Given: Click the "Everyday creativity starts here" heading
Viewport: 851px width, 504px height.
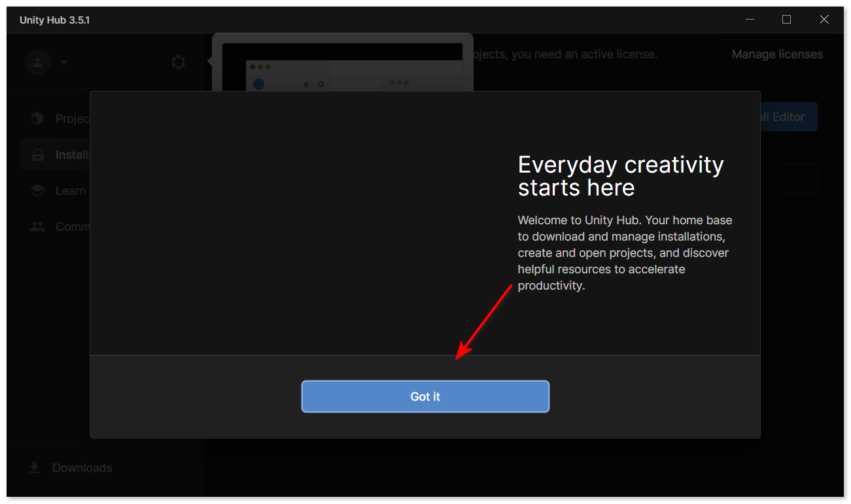Looking at the screenshot, I should (621, 176).
